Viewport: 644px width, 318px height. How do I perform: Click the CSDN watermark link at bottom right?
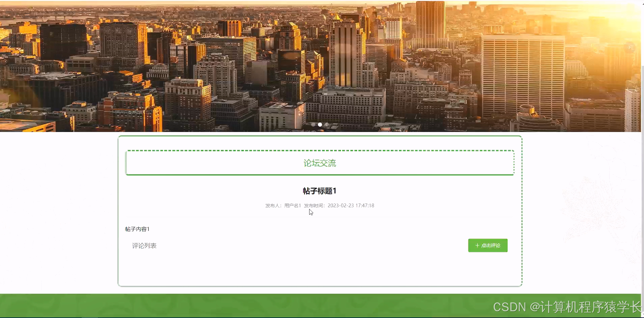[567, 307]
